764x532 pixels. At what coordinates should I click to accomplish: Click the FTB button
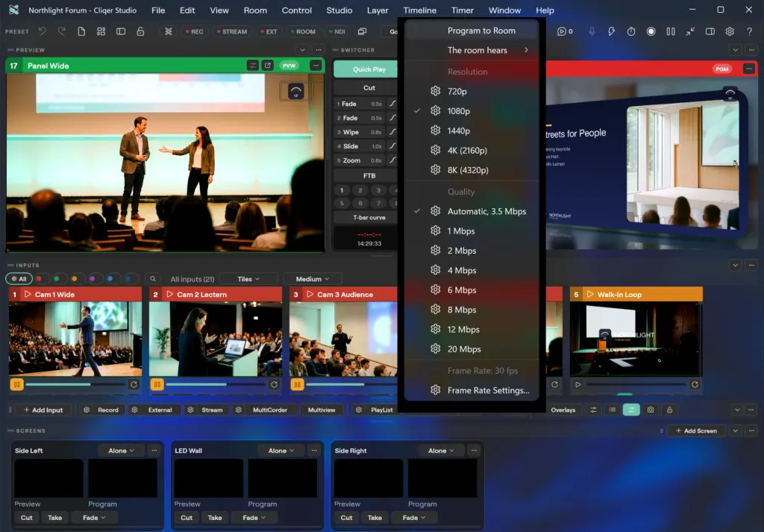coord(366,175)
